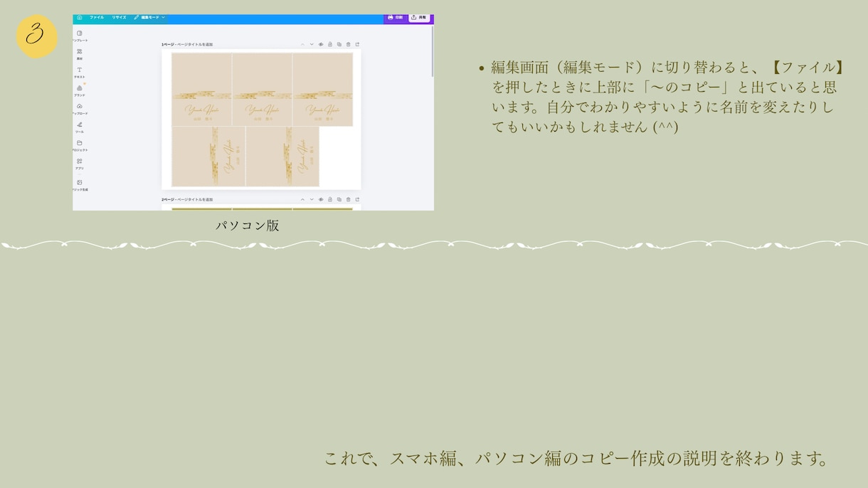The width and height of the screenshot is (868, 488).
Task: Lock page 2 with the lock icon
Action: 330,199
